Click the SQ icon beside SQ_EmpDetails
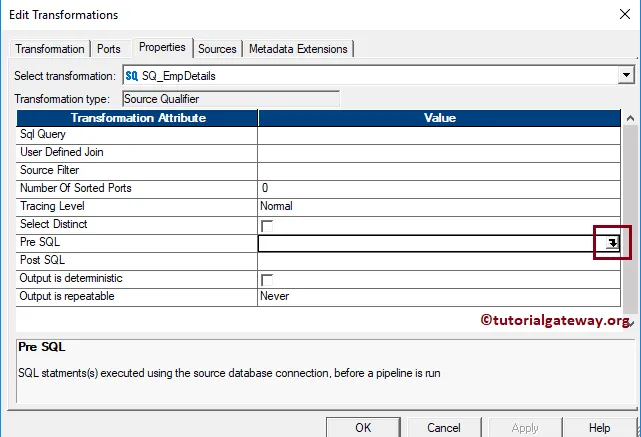Image resolution: width=641 pixels, height=437 pixels. tap(132, 76)
